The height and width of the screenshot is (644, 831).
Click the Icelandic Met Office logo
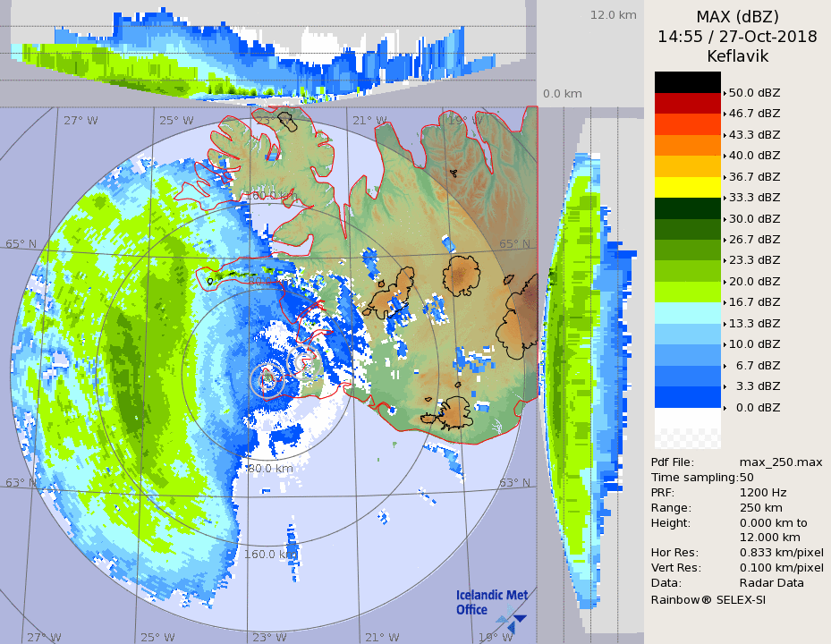[x=491, y=605]
